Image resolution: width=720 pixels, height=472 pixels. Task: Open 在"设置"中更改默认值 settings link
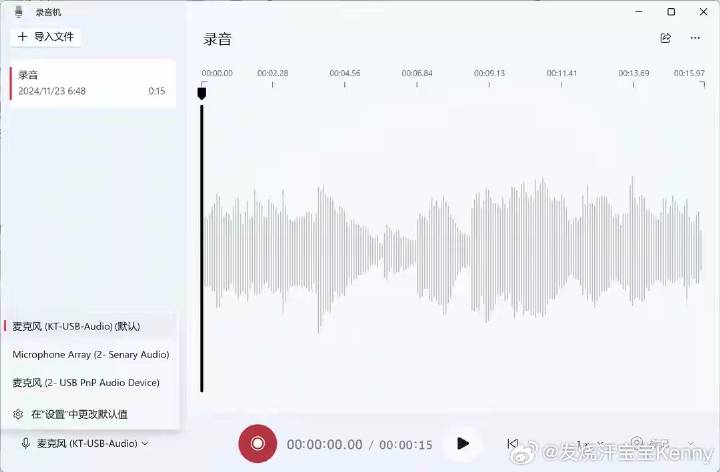tap(79, 414)
